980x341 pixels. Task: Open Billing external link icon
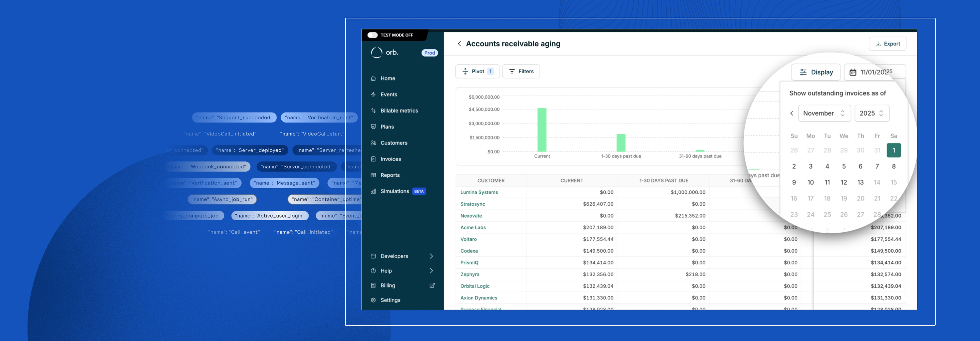[x=432, y=285]
